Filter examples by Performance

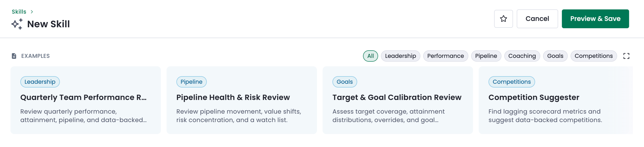pos(445,56)
